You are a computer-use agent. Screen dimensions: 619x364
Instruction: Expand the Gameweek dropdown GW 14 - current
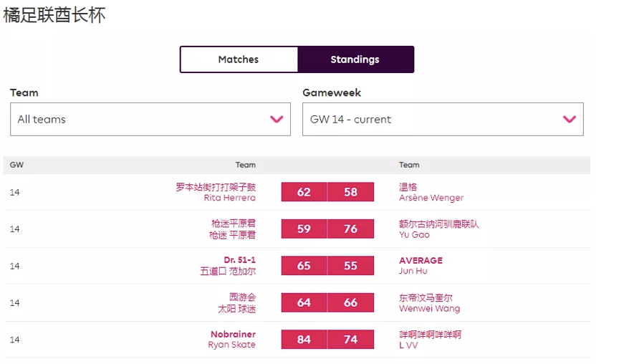click(x=442, y=119)
